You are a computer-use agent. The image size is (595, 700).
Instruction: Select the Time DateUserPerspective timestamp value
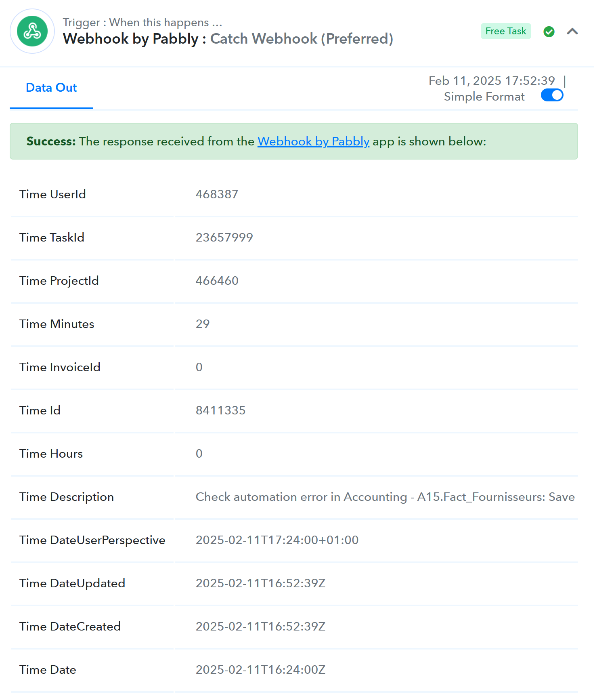point(277,540)
